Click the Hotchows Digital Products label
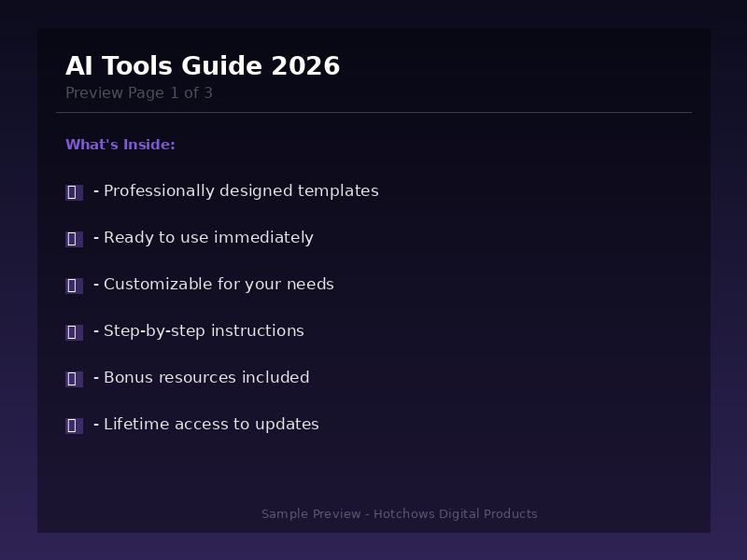 coord(456,514)
